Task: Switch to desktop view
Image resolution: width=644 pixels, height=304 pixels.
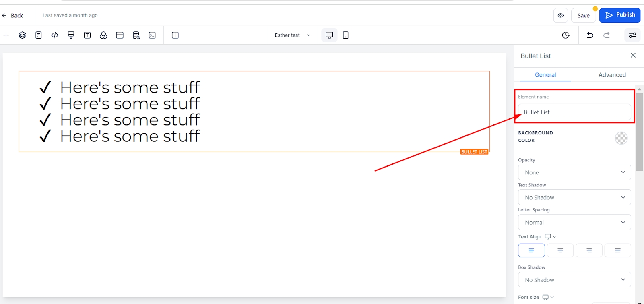Action: pyautogui.click(x=329, y=35)
